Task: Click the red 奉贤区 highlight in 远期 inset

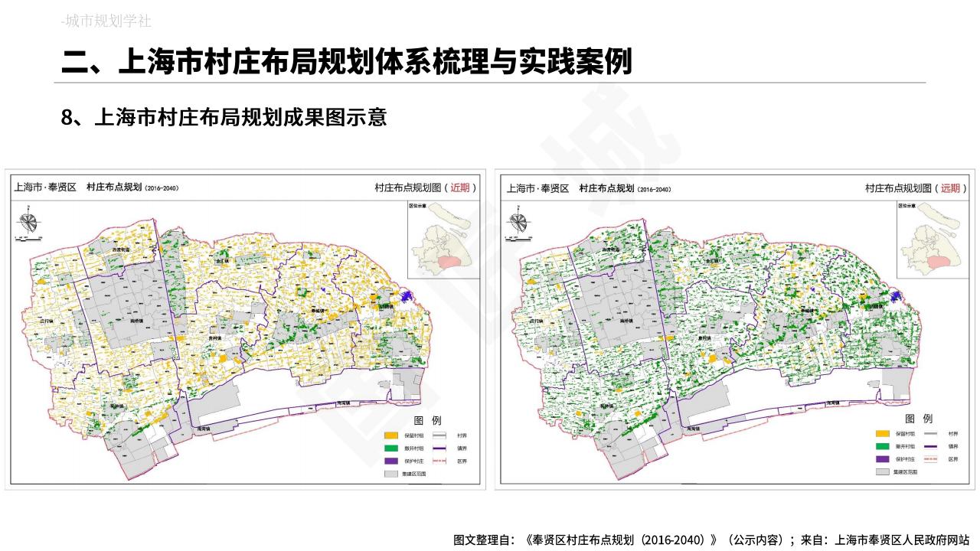Action: point(938,262)
